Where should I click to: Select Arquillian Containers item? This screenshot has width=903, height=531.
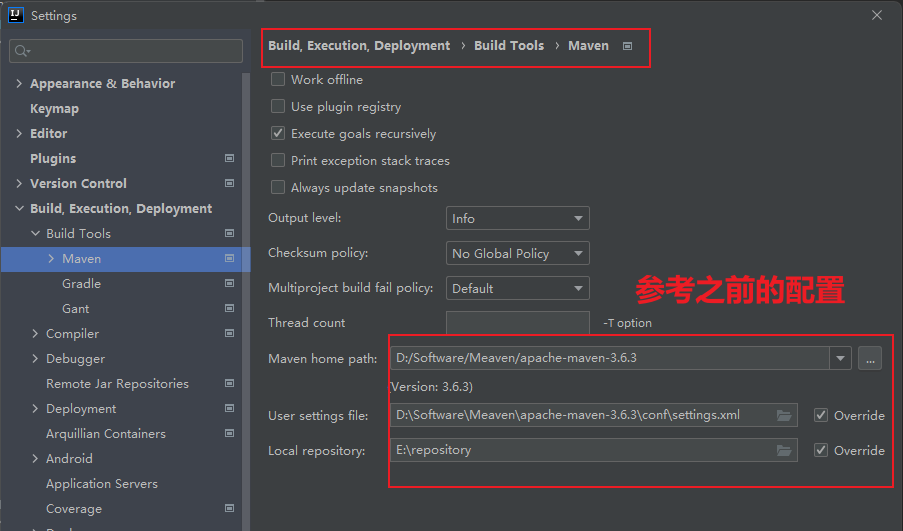click(106, 434)
